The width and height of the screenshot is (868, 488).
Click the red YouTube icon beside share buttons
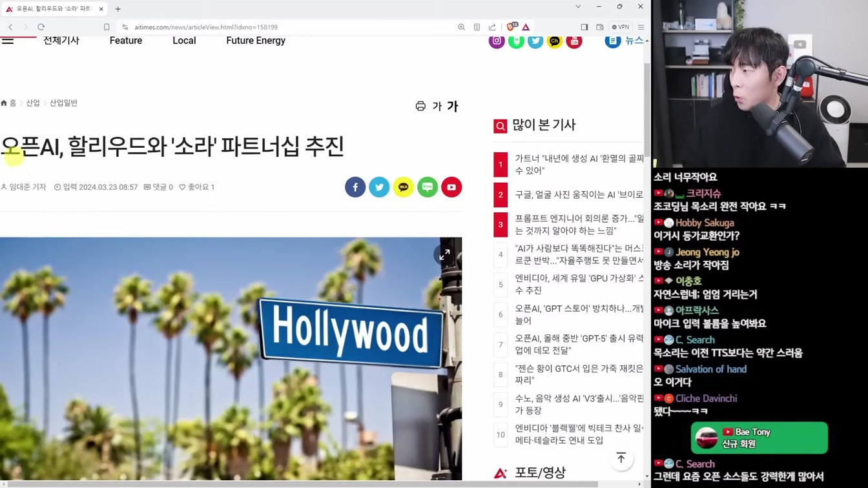tap(451, 187)
